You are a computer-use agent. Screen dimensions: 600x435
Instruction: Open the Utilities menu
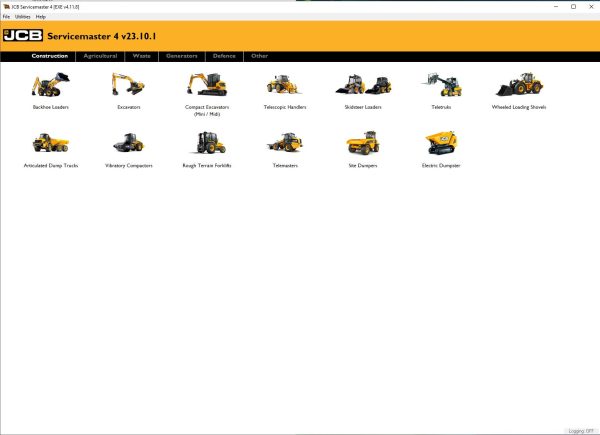pos(23,17)
